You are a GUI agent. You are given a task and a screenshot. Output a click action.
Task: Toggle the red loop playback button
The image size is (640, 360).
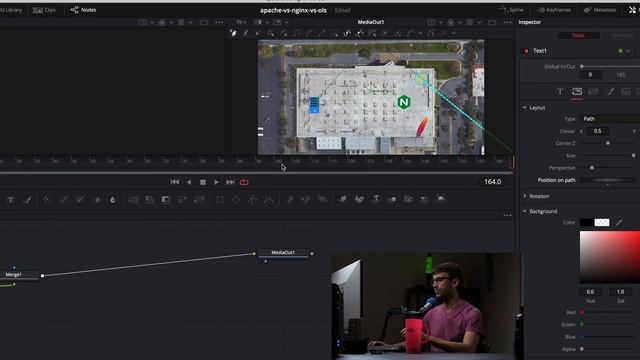click(244, 182)
